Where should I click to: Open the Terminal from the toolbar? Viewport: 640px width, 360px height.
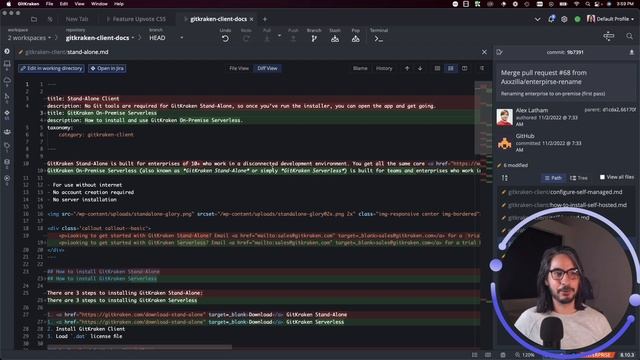tap(379, 39)
